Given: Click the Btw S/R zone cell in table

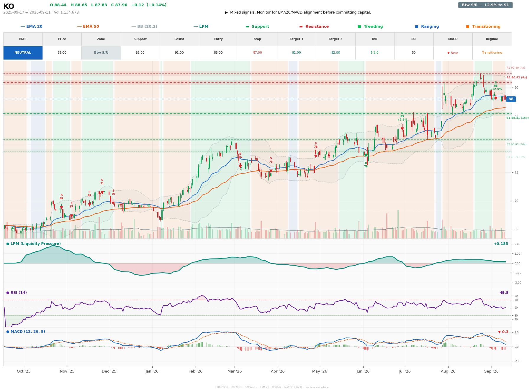Looking at the screenshot, I should (101, 53).
